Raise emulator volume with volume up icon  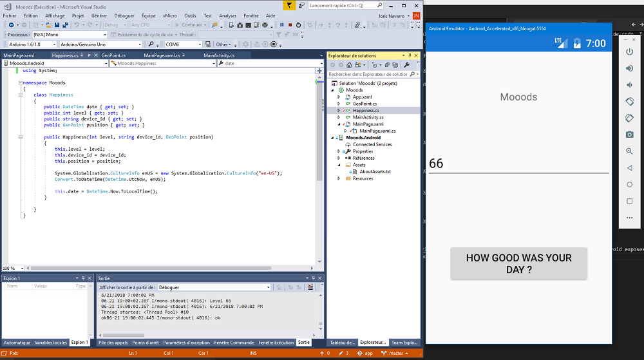(x=629, y=68)
